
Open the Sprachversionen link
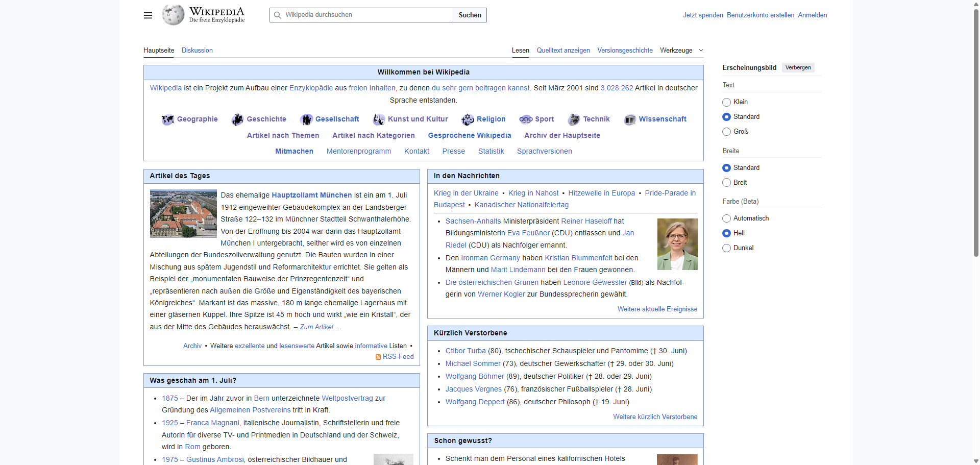coord(544,152)
